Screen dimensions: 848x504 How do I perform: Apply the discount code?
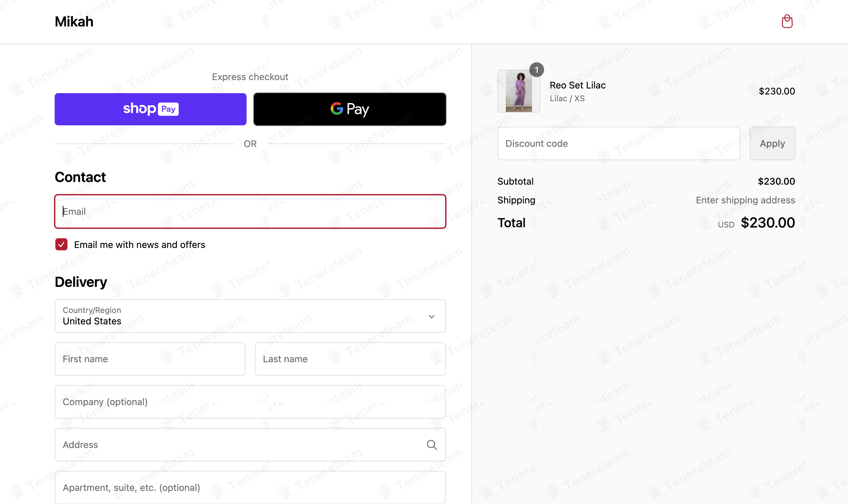tap(772, 143)
